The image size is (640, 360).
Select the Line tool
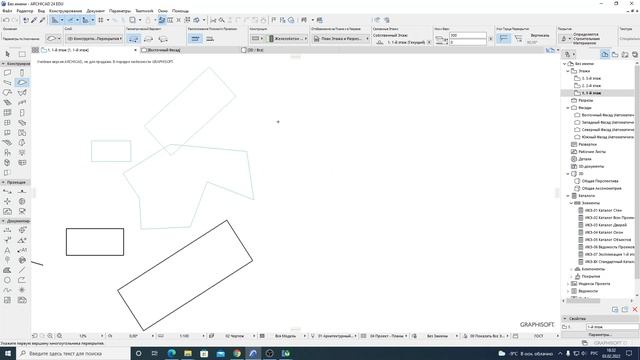pos(22,270)
